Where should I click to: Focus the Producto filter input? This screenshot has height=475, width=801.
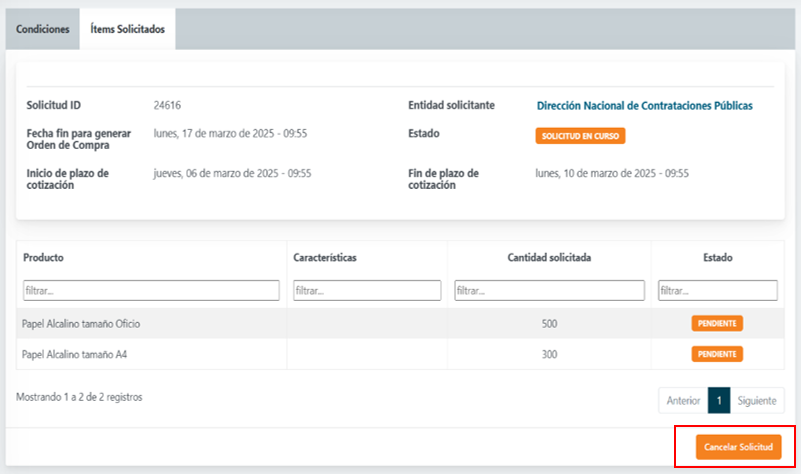click(x=151, y=290)
